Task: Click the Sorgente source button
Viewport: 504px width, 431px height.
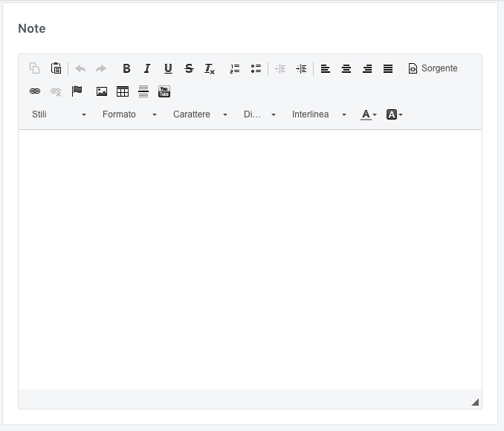Action: [433, 68]
